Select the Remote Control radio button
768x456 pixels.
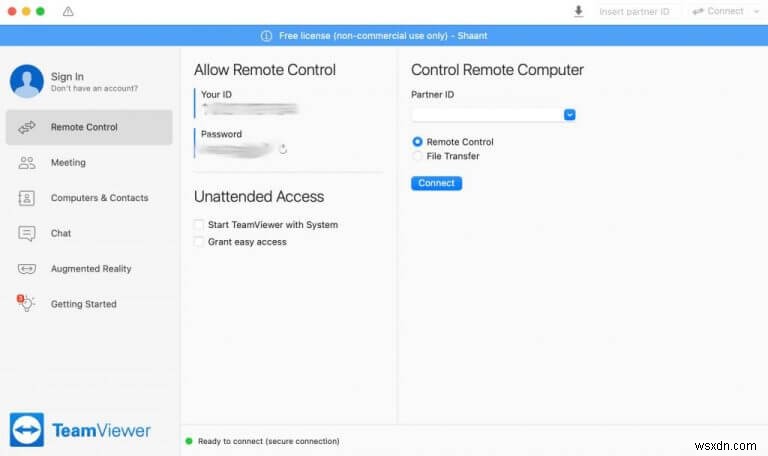(x=417, y=142)
